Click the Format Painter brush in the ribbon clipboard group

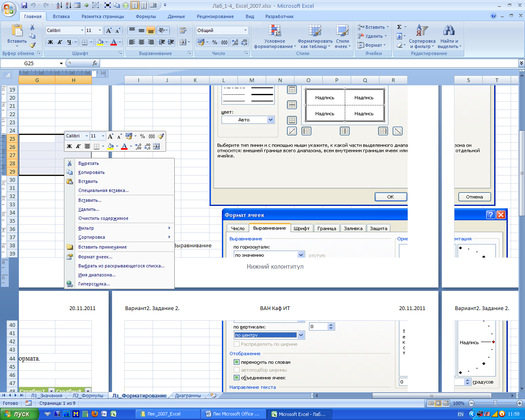[32, 45]
